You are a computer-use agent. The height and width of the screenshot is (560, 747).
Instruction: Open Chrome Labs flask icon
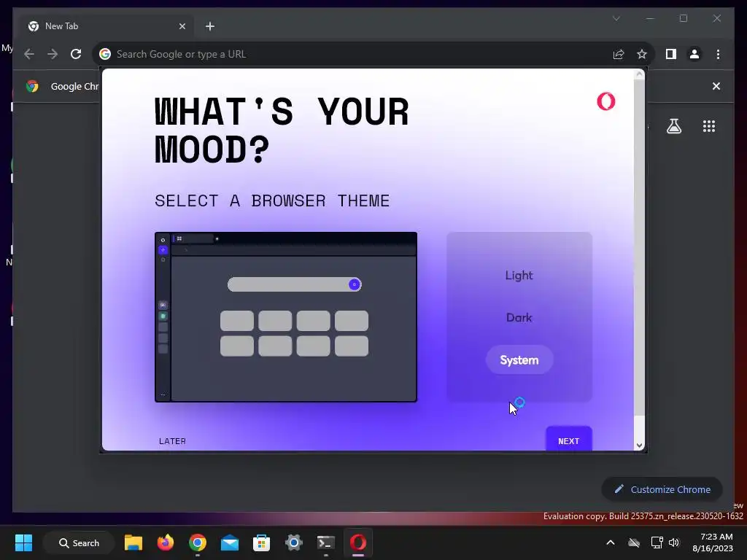(673, 126)
